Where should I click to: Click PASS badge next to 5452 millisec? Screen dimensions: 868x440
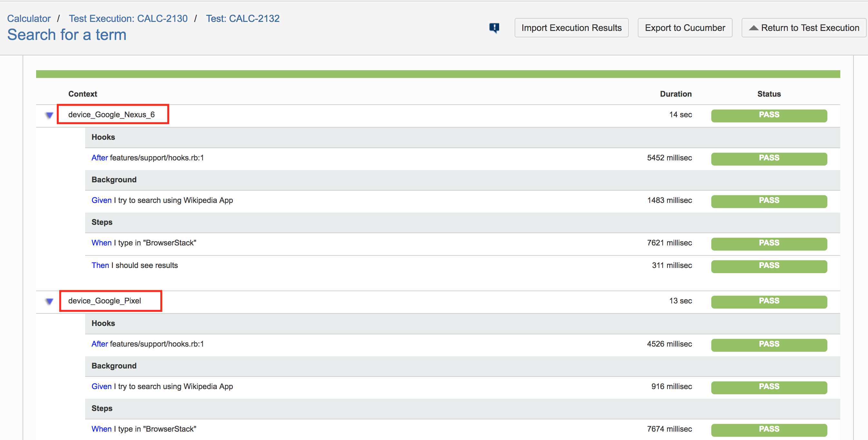(x=769, y=158)
